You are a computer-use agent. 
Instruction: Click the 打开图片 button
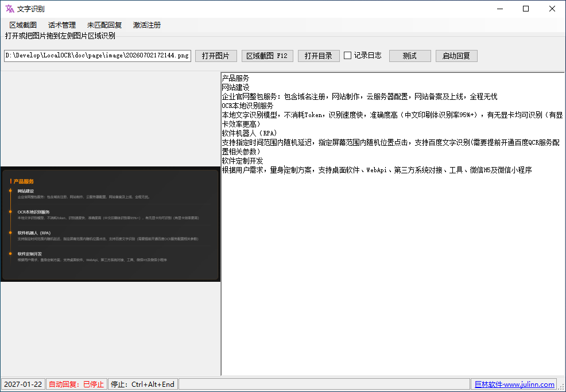click(216, 56)
